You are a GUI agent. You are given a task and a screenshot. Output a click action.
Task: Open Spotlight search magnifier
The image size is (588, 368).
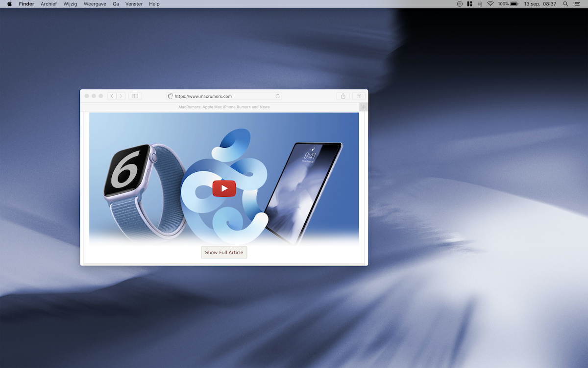(565, 4)
